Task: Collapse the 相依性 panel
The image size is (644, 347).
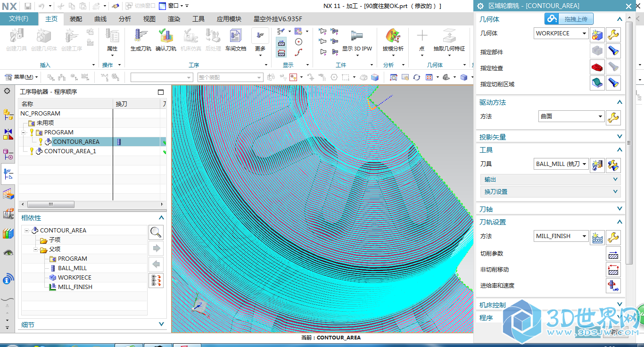Action: pyautogui.click(x=162, y=218)
